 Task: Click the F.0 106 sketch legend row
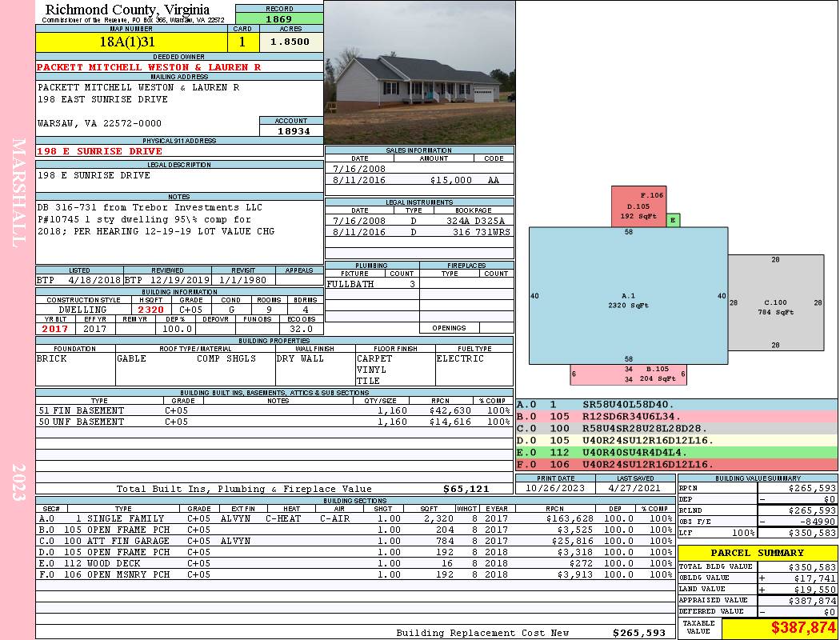pyautogui.click(x=677, y=464)
